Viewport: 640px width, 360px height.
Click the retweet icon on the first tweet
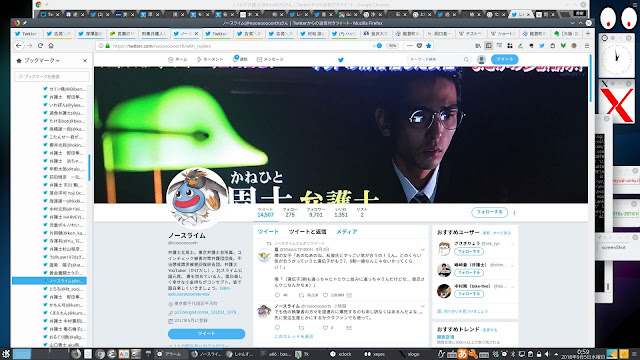tap(301, 295)
